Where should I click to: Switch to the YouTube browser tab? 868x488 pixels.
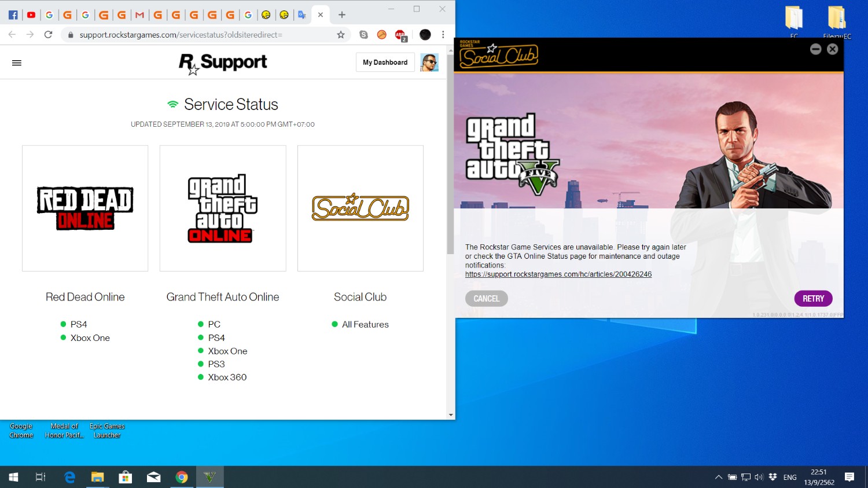tap(31, 15)
